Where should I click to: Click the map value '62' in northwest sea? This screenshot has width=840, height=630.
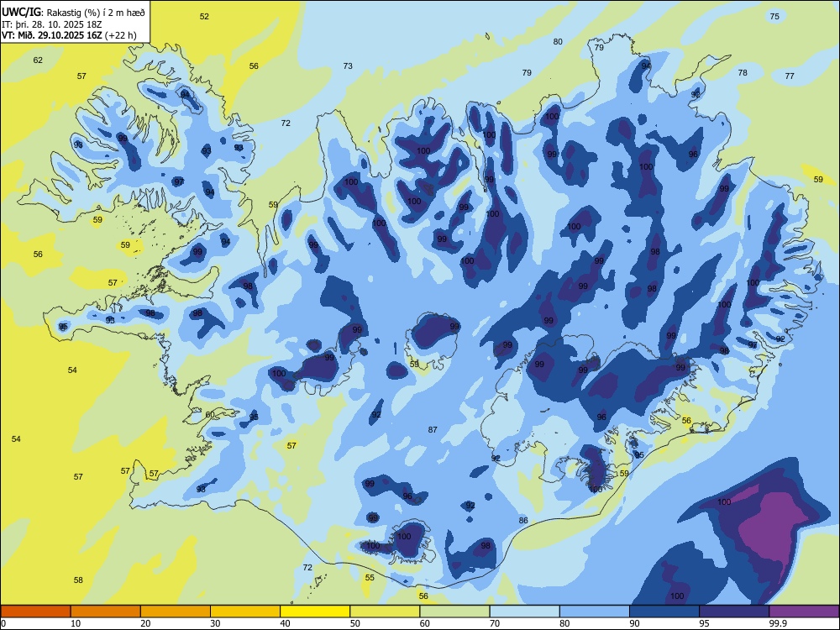(38, 60)
